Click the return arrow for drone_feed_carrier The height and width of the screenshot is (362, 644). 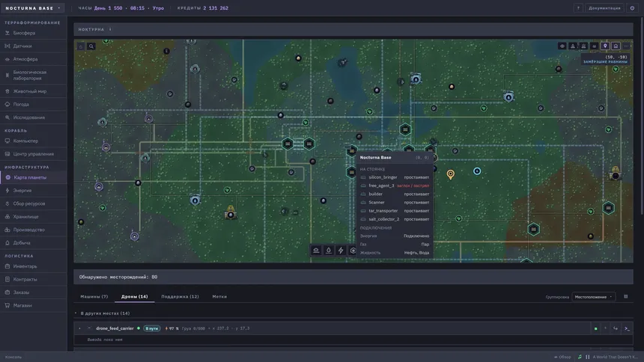[616, 328]
